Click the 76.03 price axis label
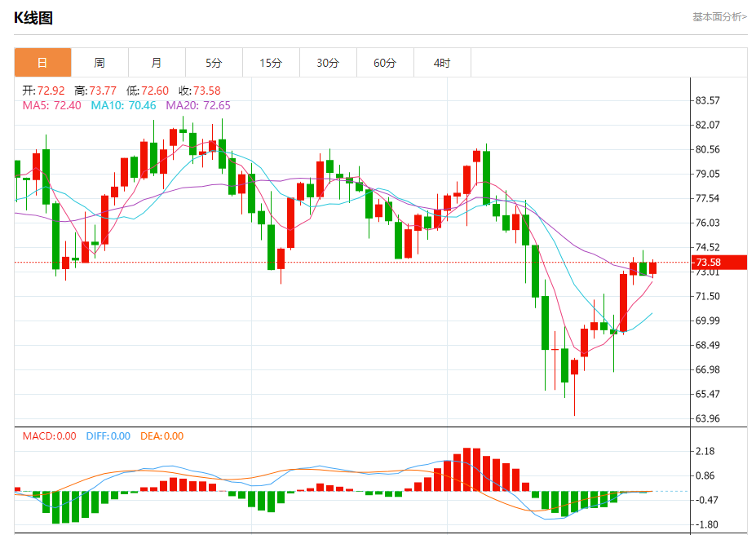The width and height of the screenshot is (756, 535). click(707, 223)
